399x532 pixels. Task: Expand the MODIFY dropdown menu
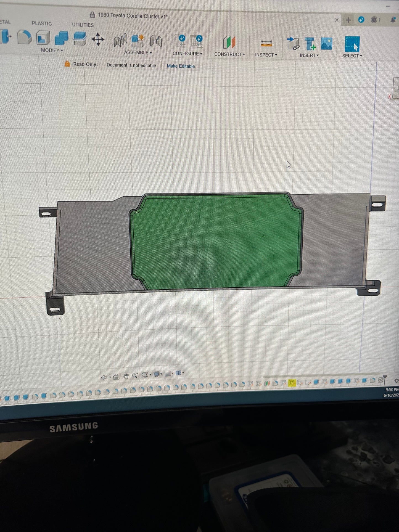click(52, 50)
